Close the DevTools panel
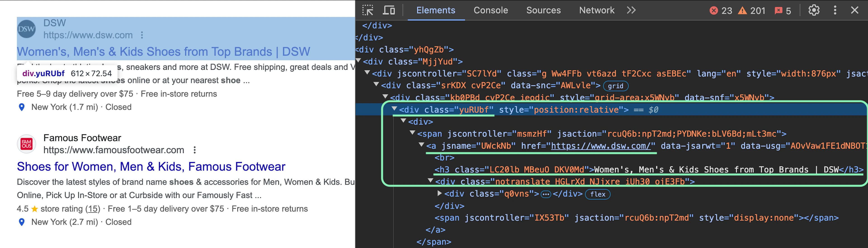The image size is (868, 248). 855,10
